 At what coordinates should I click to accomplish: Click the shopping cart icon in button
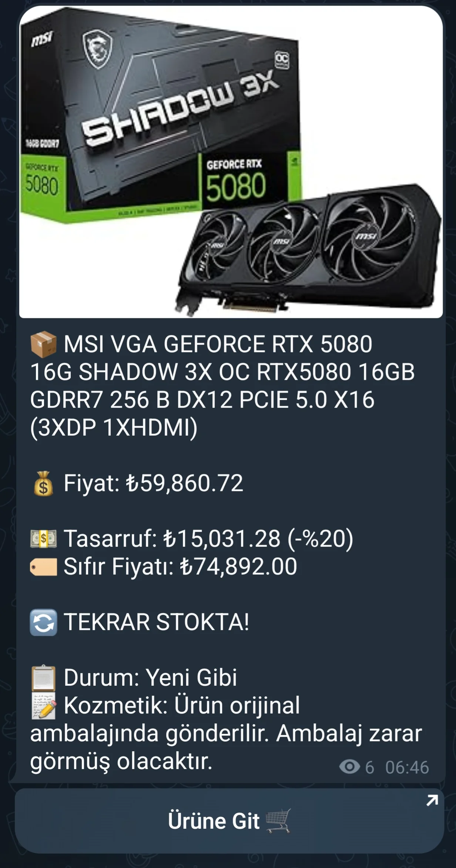pos(278,821)
